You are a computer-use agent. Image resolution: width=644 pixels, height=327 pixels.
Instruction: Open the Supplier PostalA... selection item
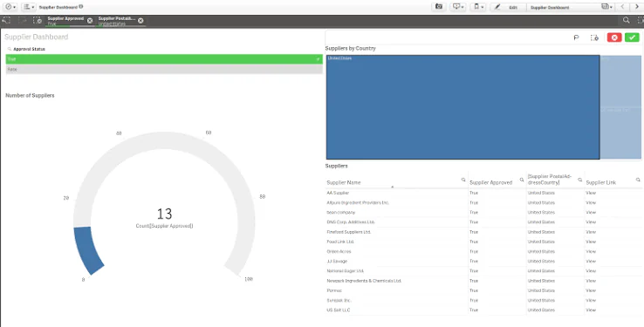(117, 21)
